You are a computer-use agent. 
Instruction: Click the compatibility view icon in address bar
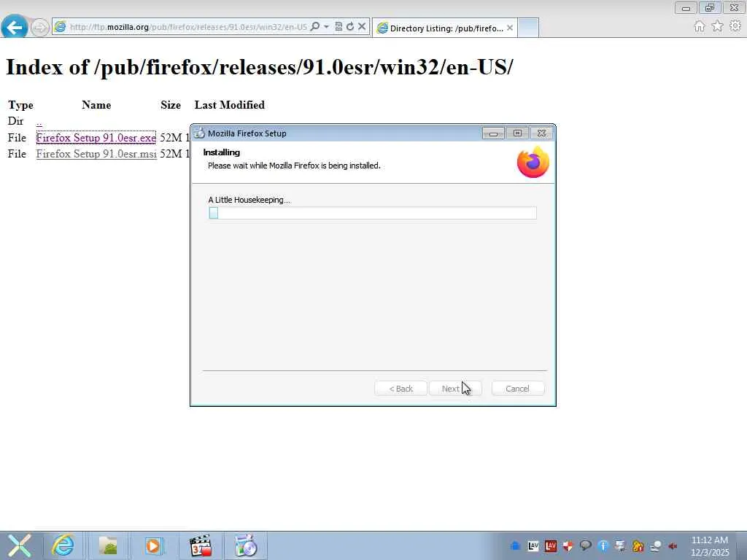(x=338, y=27)
